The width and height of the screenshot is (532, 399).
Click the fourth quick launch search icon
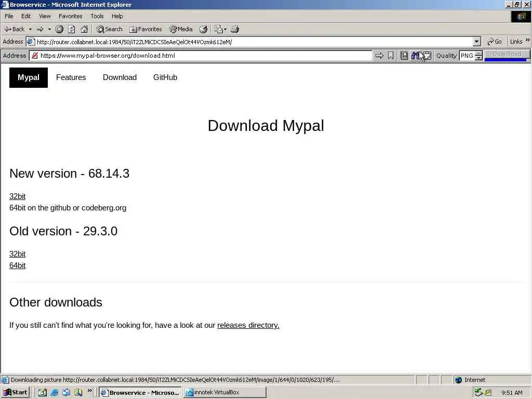(78, 392)
